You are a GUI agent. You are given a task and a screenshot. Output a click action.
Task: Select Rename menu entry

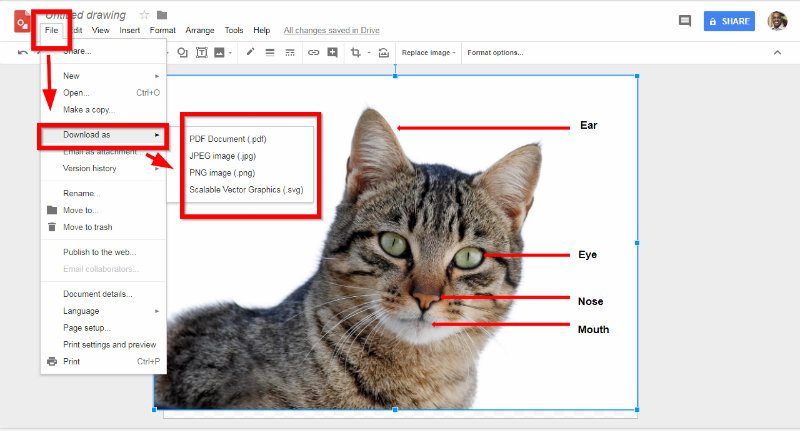[104, 193]
